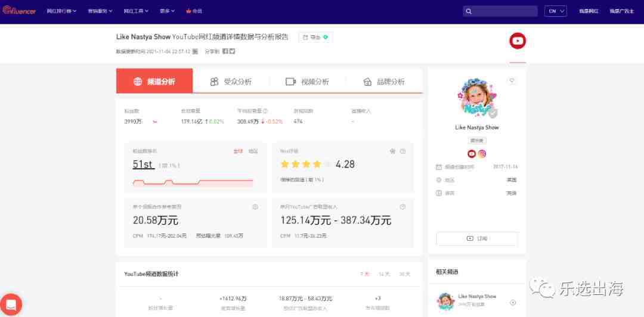
Task: Open the channel's YouTube icon link under name
Action: coord(472,154)
